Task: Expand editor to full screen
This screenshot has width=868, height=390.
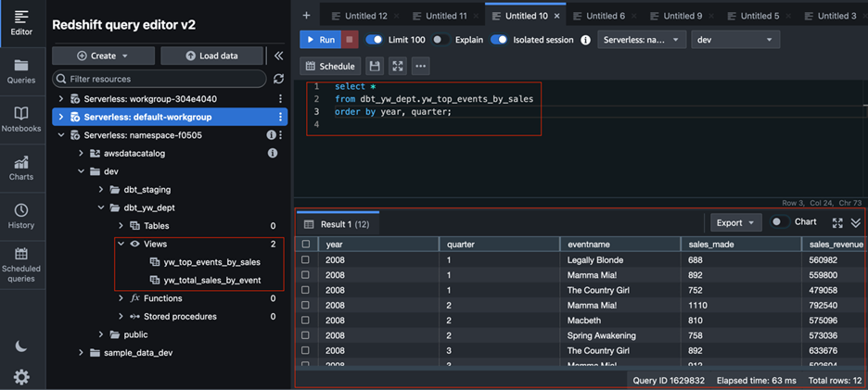Action: [x=398, y=67]
